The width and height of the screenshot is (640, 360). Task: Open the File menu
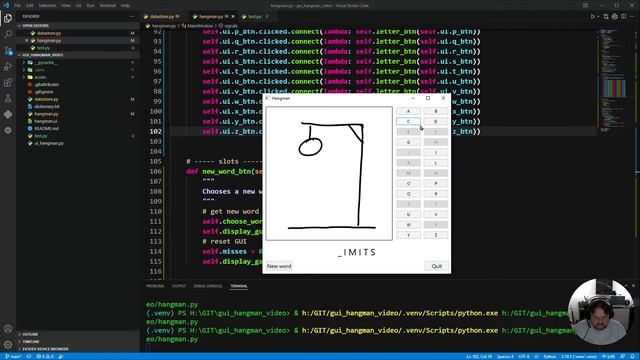tap(18, 5)
